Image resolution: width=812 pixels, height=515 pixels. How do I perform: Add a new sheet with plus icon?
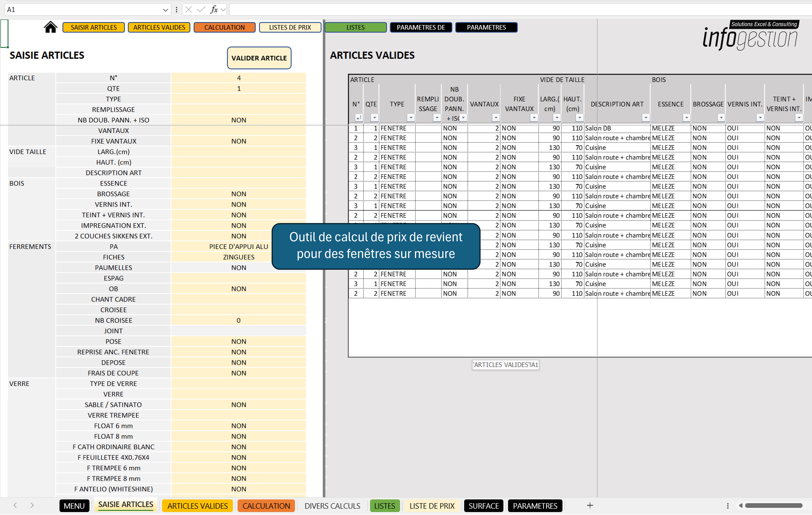[590, 505]
